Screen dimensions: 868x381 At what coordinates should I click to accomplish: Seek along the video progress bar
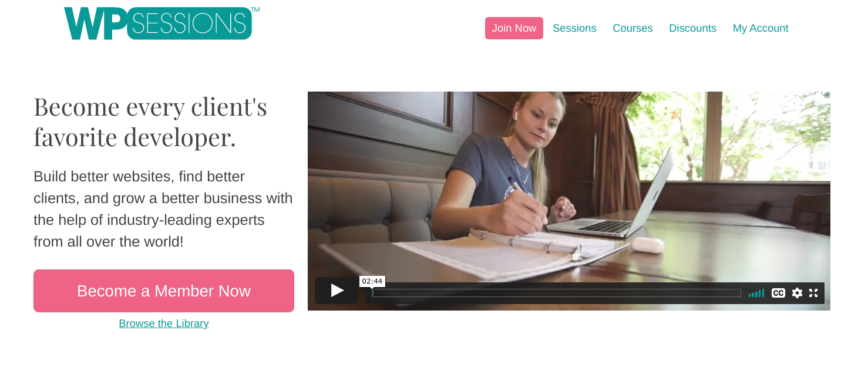point(556,293)
